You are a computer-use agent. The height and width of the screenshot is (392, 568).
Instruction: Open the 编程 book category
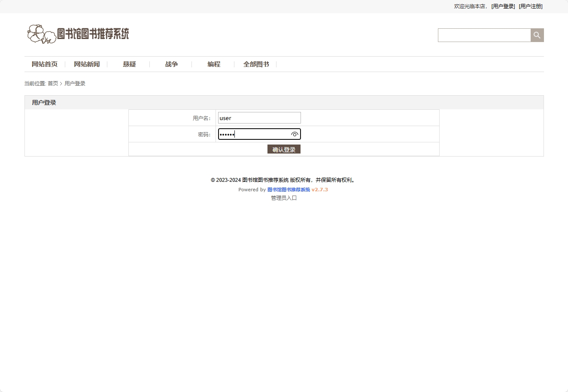214,64
